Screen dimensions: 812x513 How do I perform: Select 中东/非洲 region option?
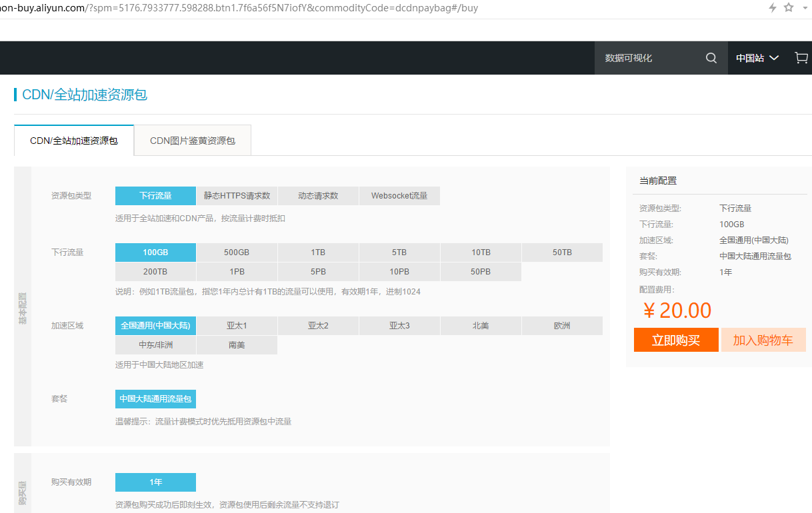(x=155, y=345)
